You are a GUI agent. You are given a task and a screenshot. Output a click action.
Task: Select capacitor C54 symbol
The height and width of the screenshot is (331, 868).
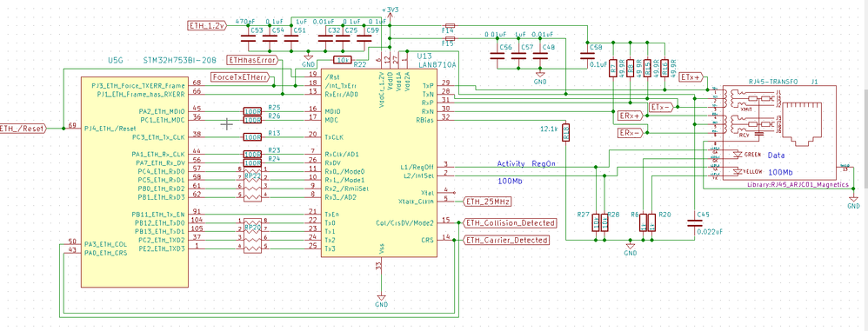(270, 38)
